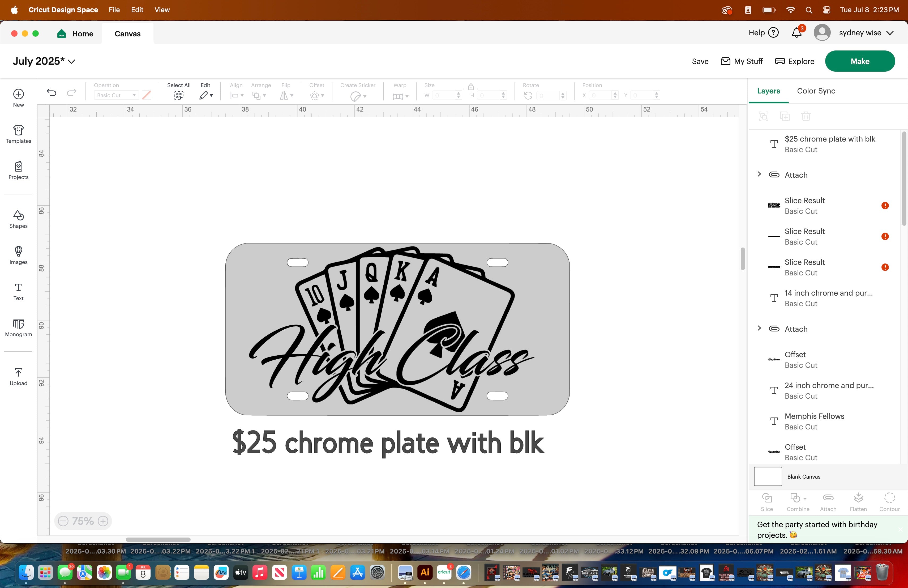This screenshot has width=908, height=588.
Task: Open the notifications bell
Action: pos(796,33)
